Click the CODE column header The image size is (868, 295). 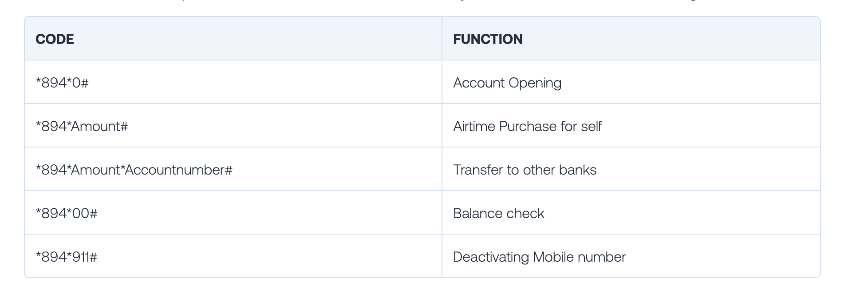coord(55,39)
